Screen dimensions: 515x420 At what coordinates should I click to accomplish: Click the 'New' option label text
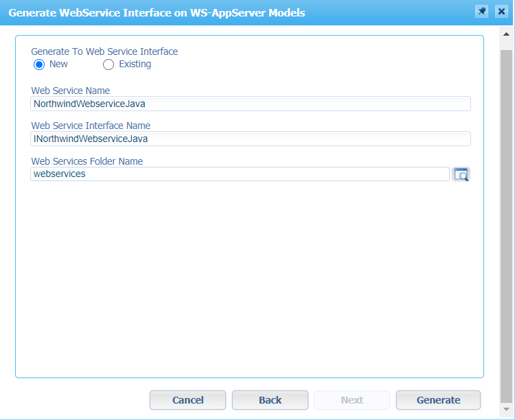coord(59,65)
